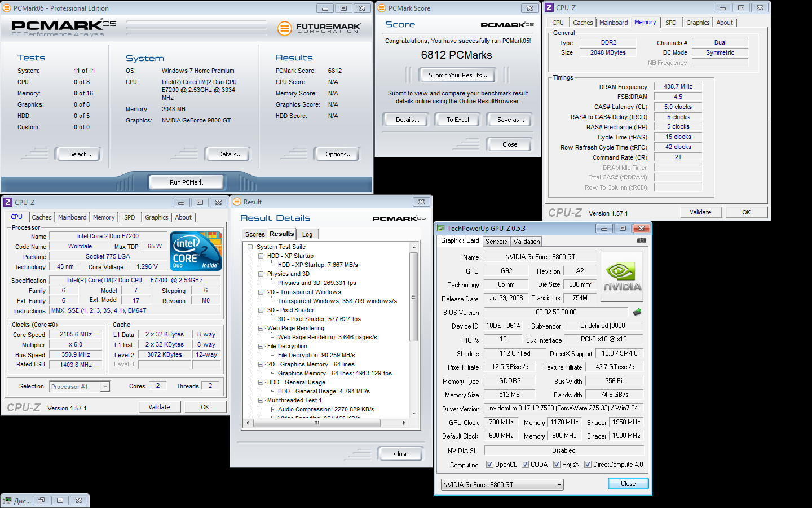
Task: Click Close button in GPU-Z
Action: click(628, 484)
